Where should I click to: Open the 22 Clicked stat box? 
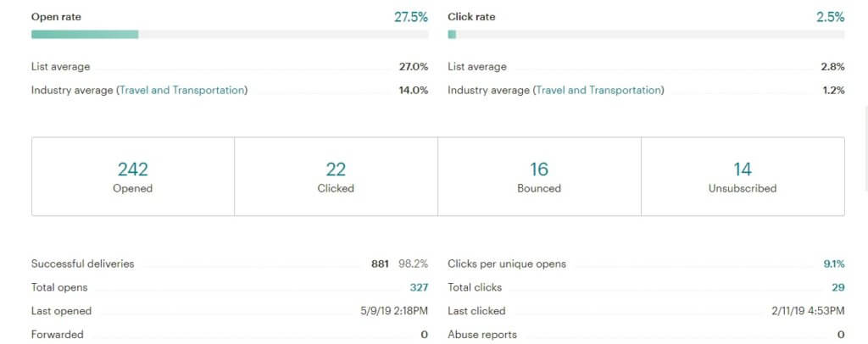point(336,176)
